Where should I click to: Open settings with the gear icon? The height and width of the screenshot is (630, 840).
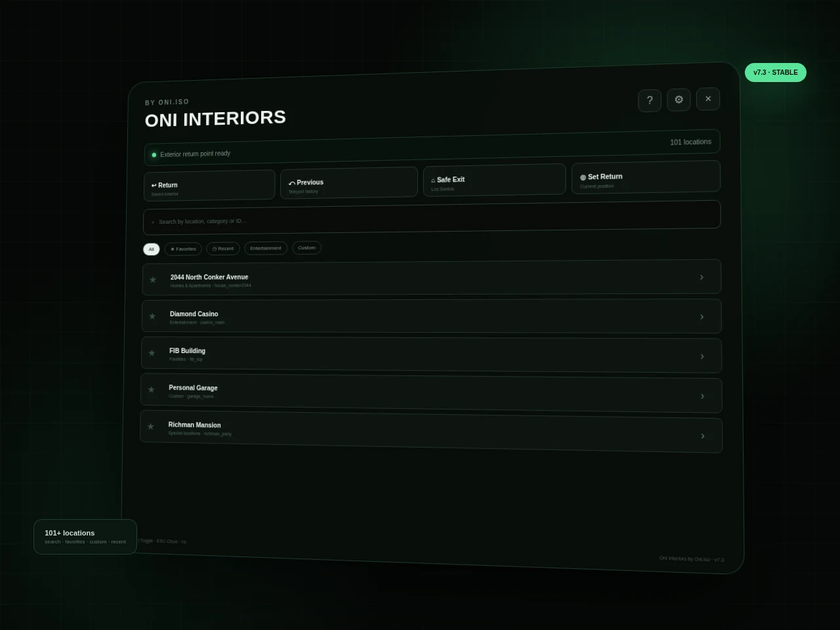[679, 100]
